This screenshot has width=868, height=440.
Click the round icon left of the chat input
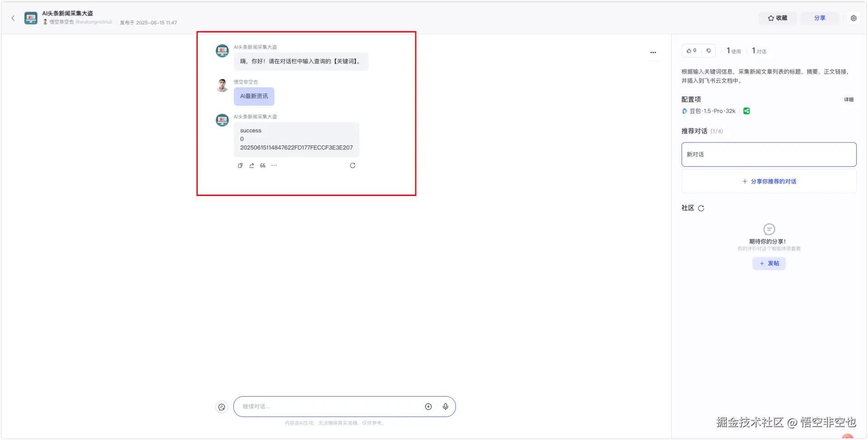coord(222,407)
